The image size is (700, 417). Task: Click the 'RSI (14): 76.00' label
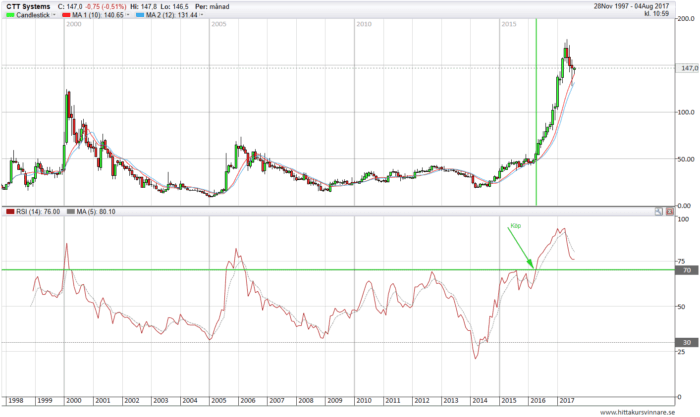click(38, 212)
